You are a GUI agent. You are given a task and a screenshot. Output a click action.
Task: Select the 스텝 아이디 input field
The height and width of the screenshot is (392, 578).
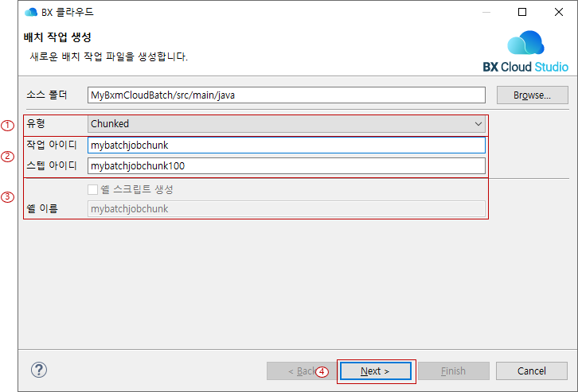(287, 165)
